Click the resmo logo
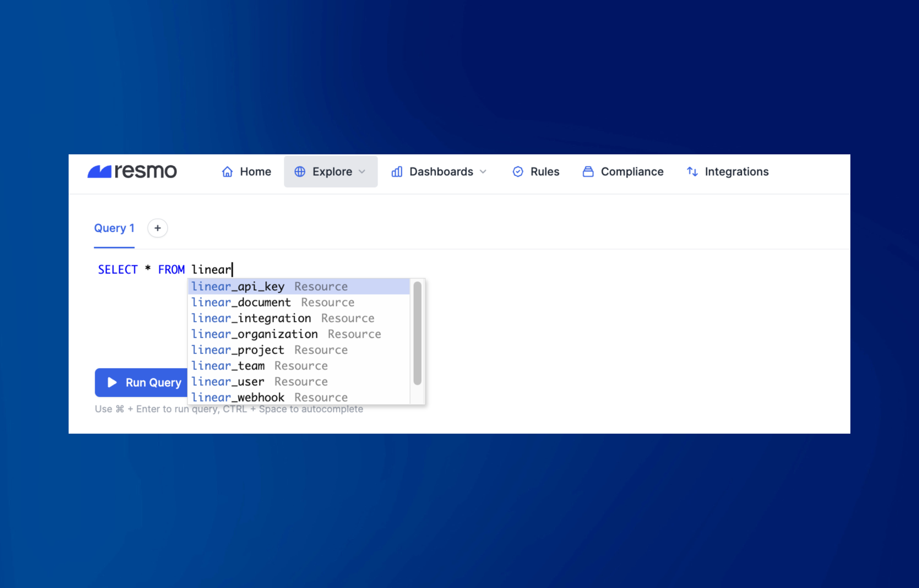 point(132,171)
